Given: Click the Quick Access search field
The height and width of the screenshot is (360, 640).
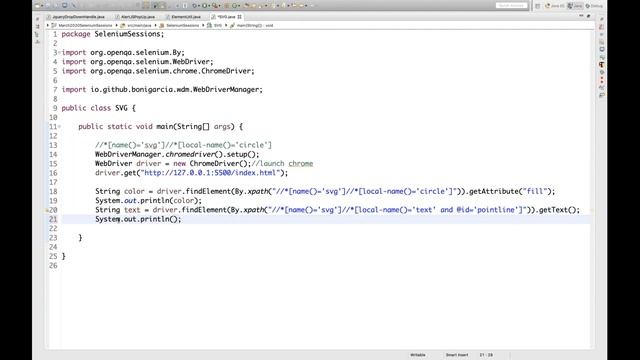Looking at the screenshot, I should coord(511,6).
